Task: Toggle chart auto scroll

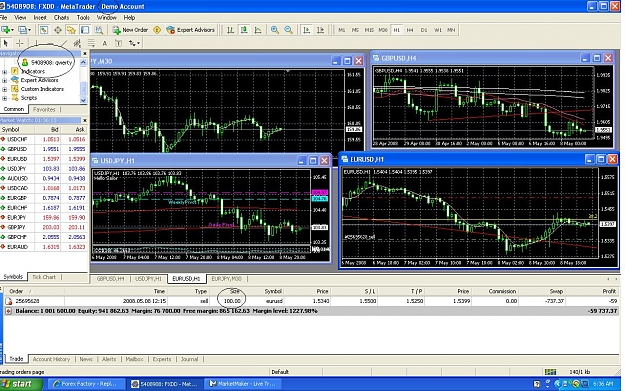Action: pyautogui.click(x=307, y=30)
